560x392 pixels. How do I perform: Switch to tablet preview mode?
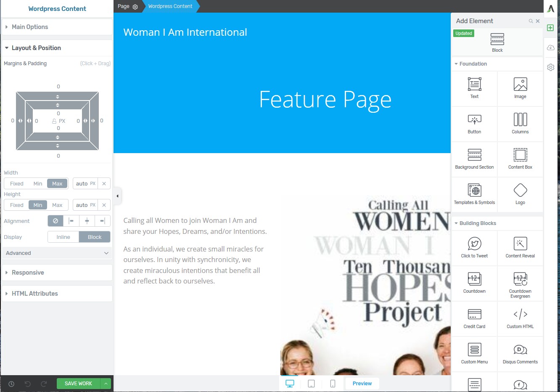312,384
